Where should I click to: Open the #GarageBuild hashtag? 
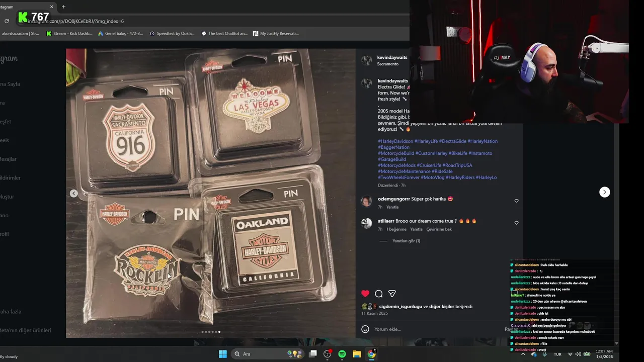point(392,159)
